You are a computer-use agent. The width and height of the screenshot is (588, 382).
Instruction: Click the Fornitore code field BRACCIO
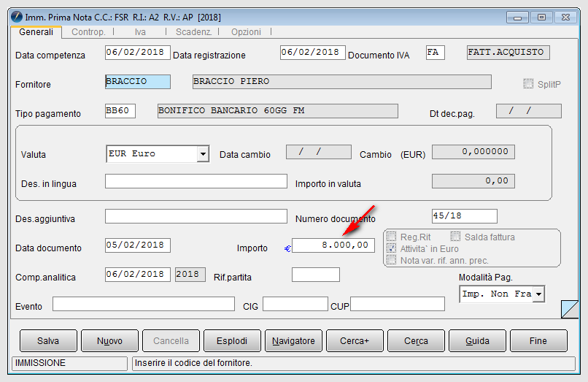point(138,82)
